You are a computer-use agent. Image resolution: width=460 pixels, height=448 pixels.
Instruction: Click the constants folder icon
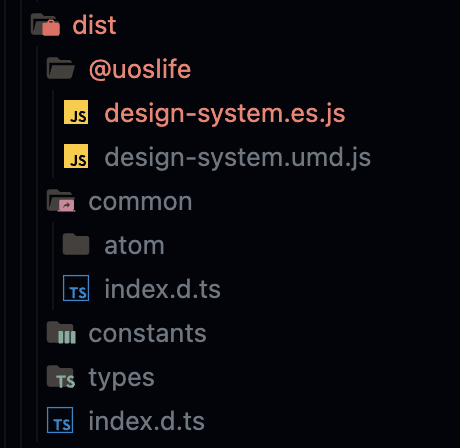61,332
